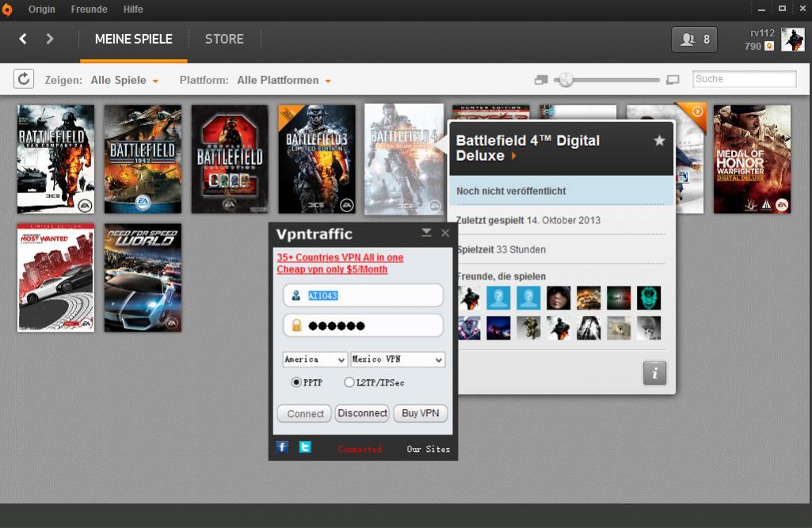Minimize Vpntraffic with its tray arrow icon

[x=426, y=233]
